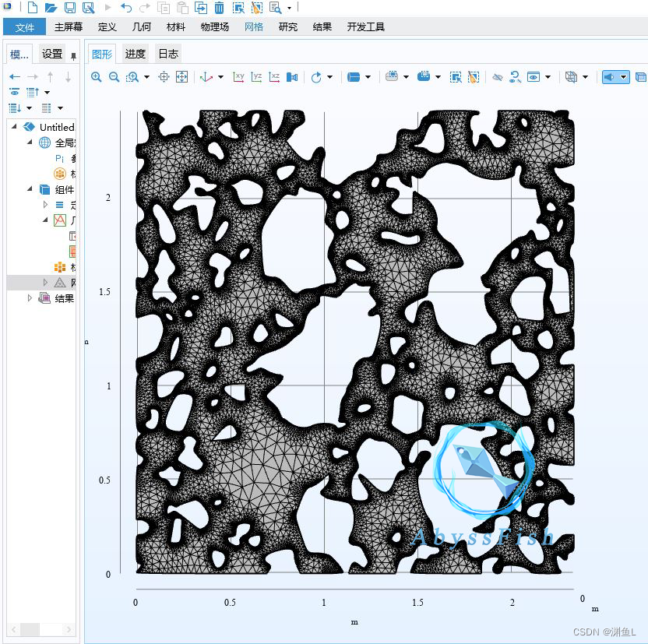
Task: Open the 定义 ribbon tab
Action: coord(107,27)
